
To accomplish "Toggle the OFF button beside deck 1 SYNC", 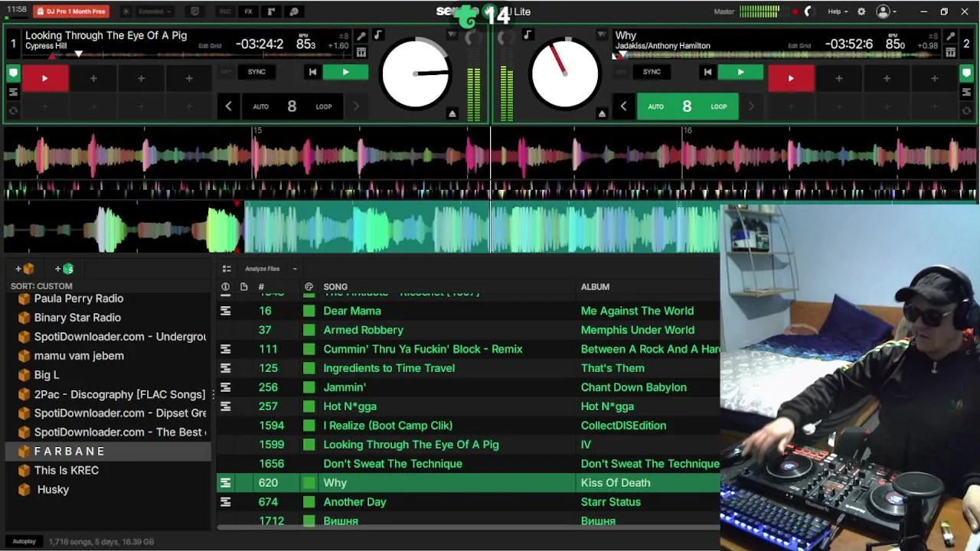I will click(226, 72).
